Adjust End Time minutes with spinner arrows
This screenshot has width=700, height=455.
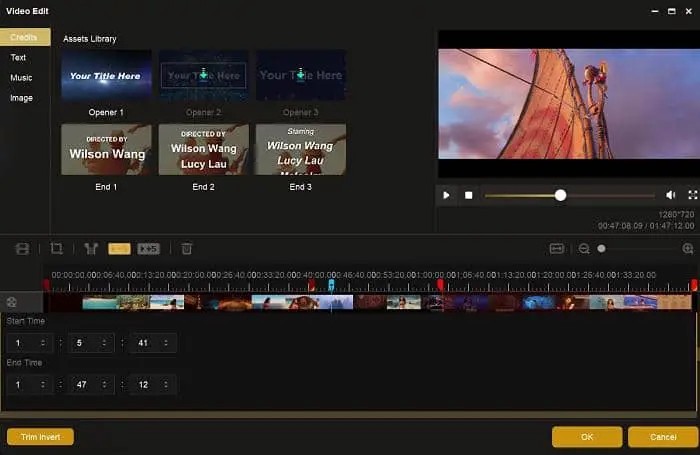pos(104,384)
